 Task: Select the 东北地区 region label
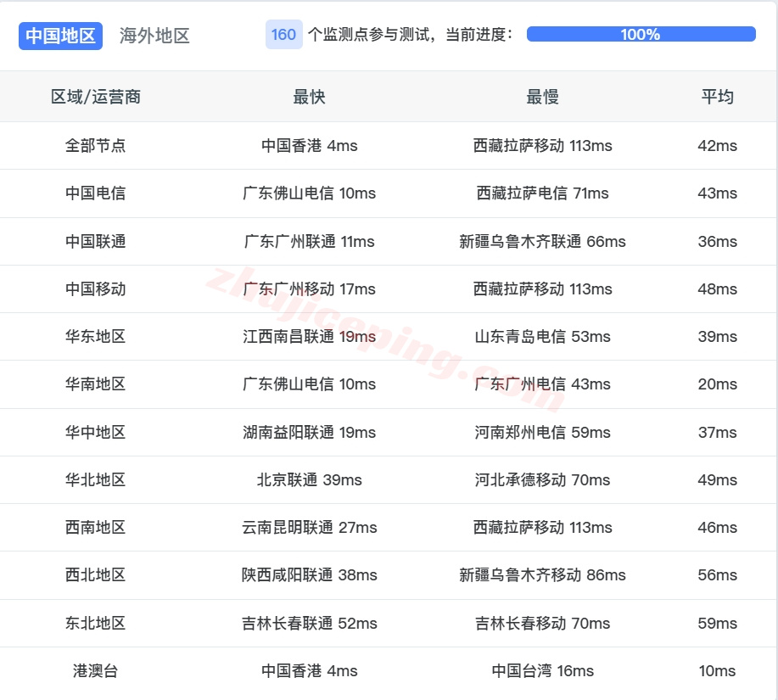click(x=96, y=623)
